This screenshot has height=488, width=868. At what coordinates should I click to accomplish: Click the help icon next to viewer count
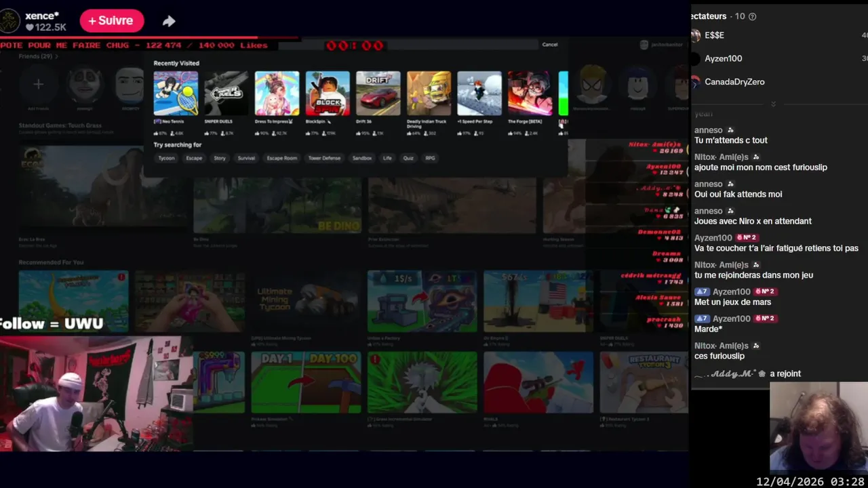752,16
